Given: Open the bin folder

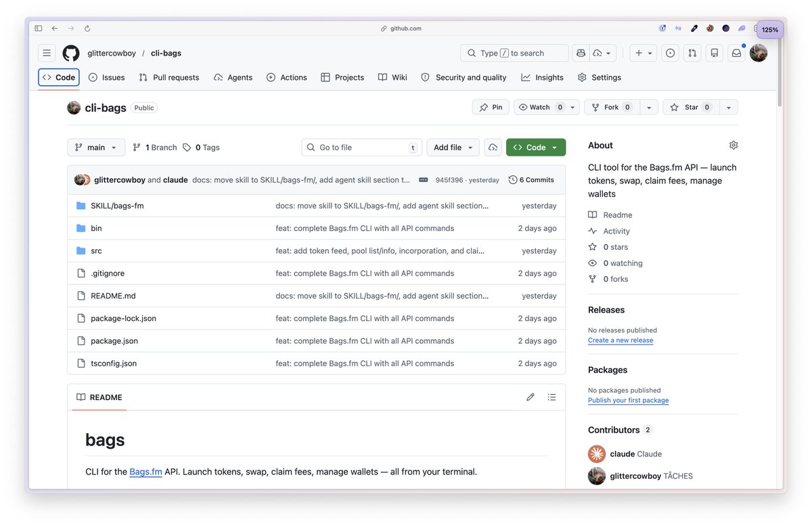Looking at the screenshot, I should coord(96,228).
